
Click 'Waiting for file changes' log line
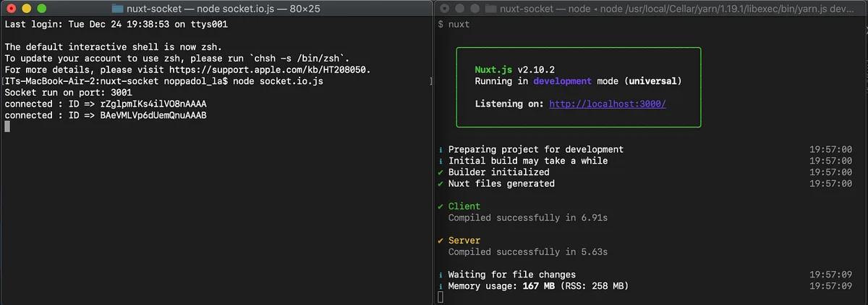512,275
